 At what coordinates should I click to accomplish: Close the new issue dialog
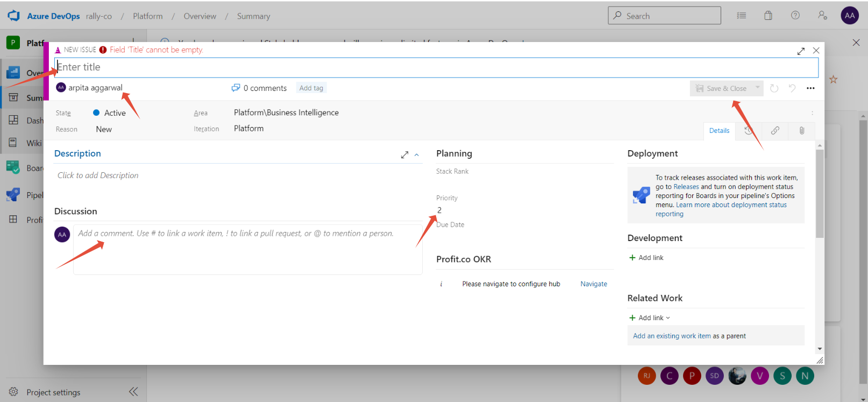point(816,51)
